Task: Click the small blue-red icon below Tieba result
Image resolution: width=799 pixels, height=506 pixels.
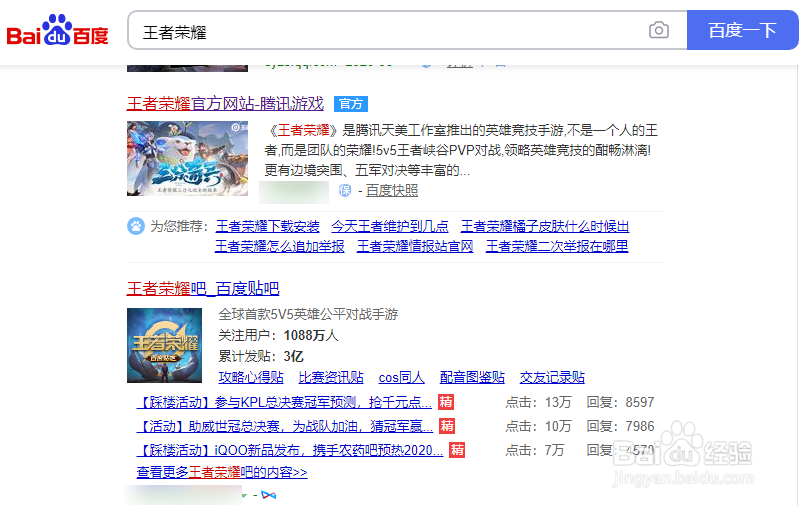Action: pyautogui.click(x=269, y=495)
